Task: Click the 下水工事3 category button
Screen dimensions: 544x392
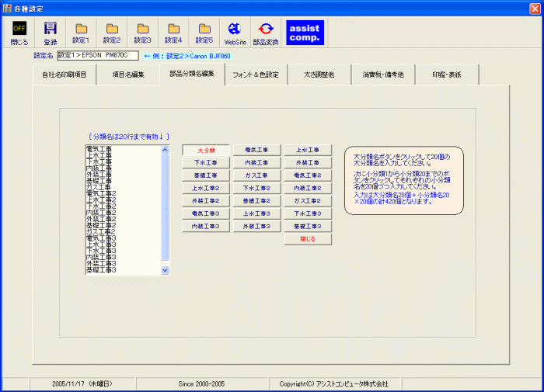Action: 308,213
